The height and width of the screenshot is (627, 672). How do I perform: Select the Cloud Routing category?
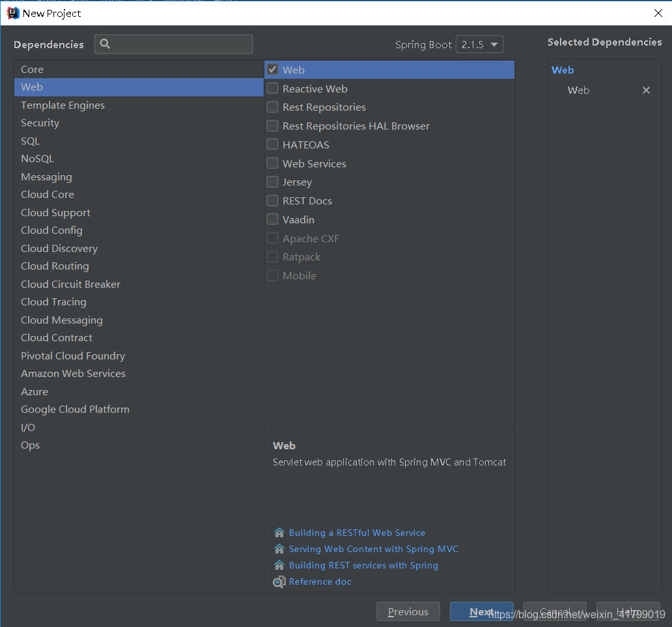tap(139, 266)
